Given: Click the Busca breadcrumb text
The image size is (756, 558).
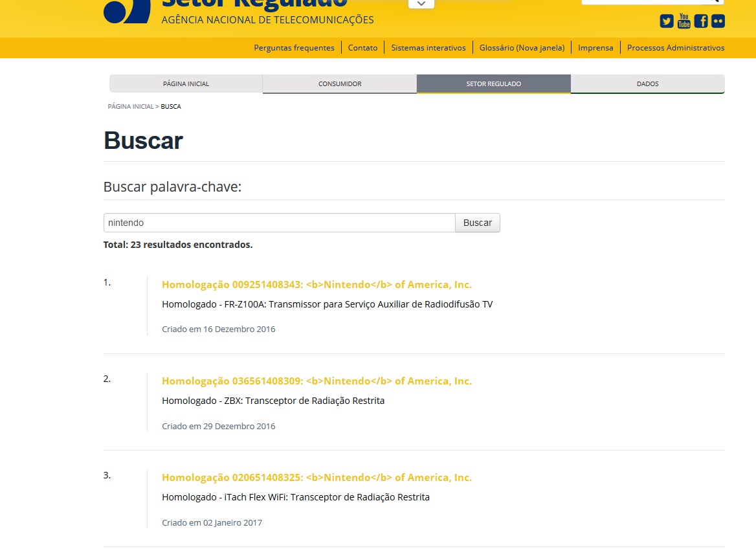Looking at the screenshot, I should tap(171, 107).
